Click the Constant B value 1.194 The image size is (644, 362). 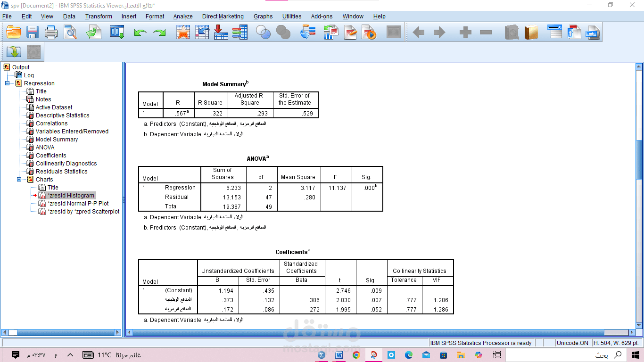(226, 291)
